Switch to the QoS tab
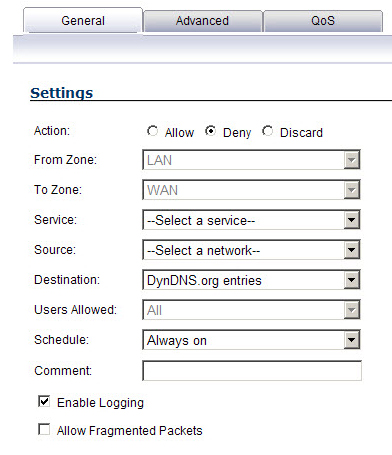This screenshot has width=392, height=455. tap(323, 21)
